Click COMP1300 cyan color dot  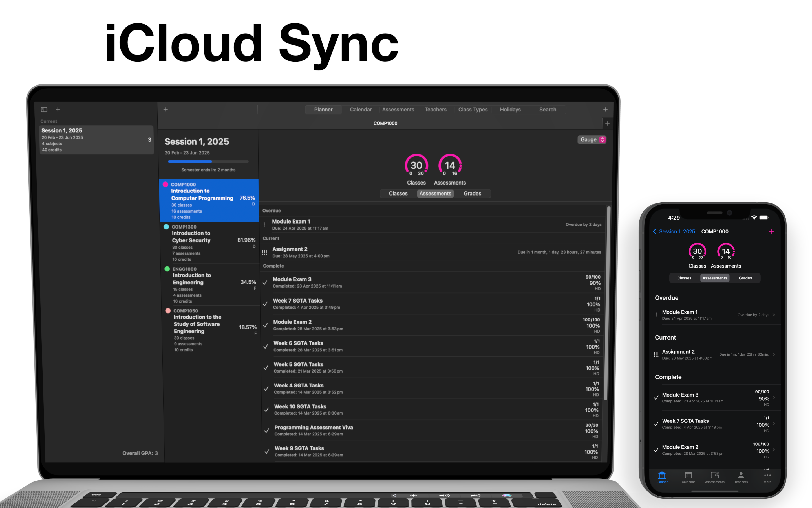[x=166, y=226]
